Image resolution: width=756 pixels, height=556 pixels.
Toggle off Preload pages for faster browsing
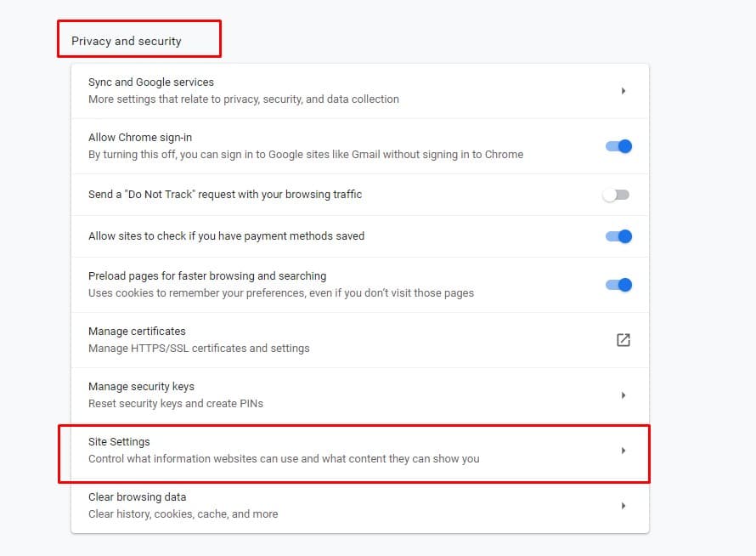618,285
